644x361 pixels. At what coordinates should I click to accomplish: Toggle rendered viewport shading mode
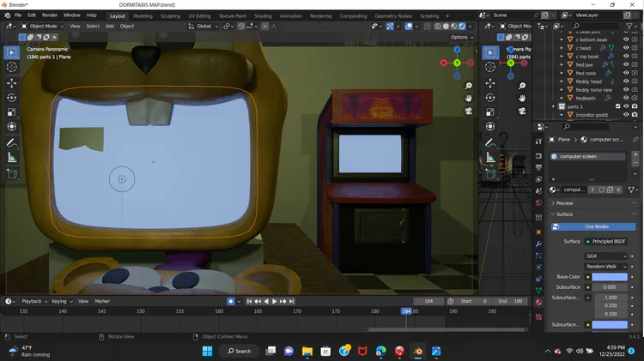point(462,27)
